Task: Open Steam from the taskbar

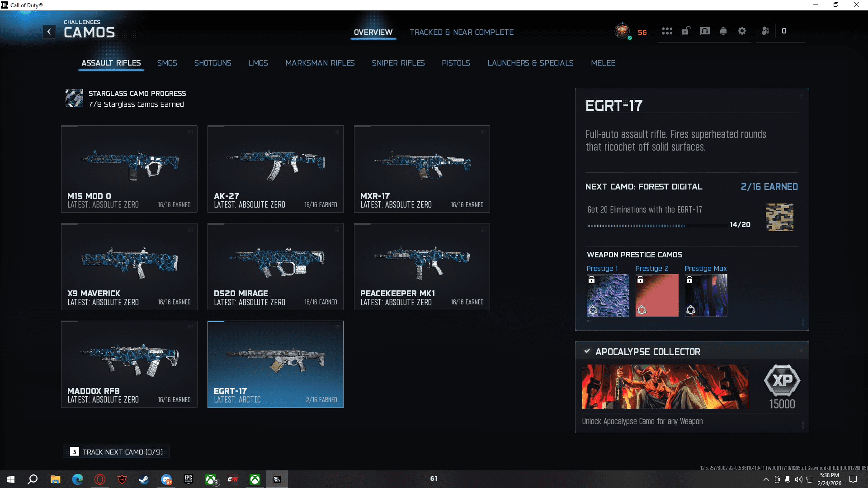Action: (x=144, y=479)
